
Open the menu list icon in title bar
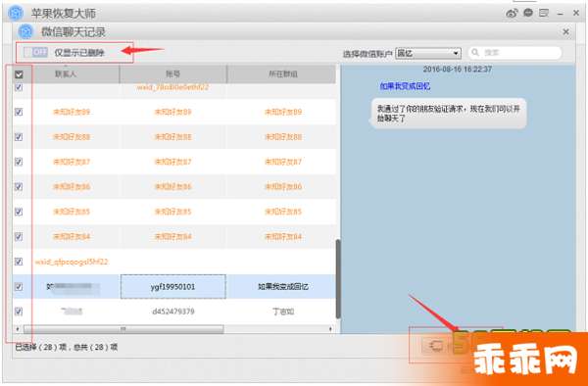point(544,13)
